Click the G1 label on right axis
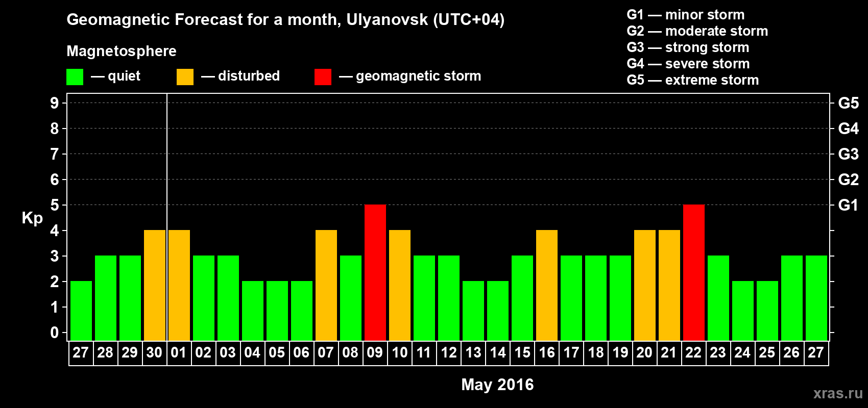 point(848,205)
